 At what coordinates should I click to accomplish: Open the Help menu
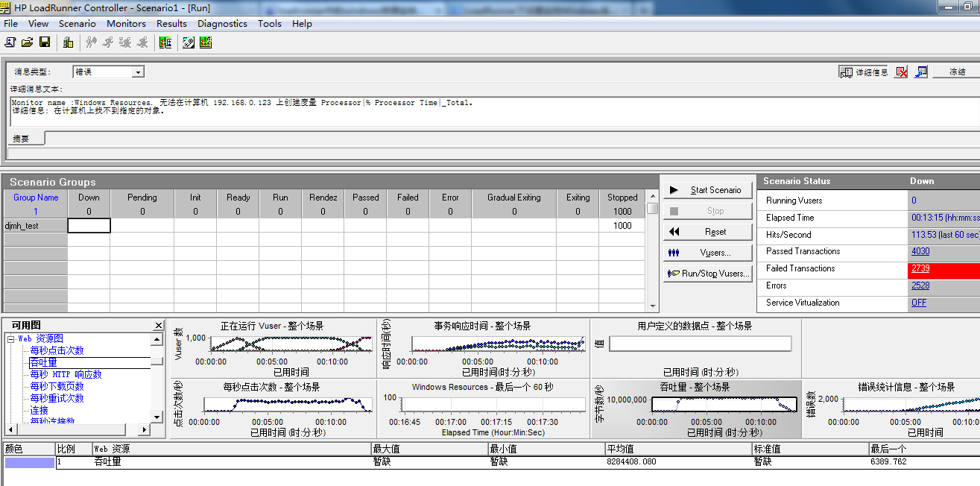pos(302,23)
